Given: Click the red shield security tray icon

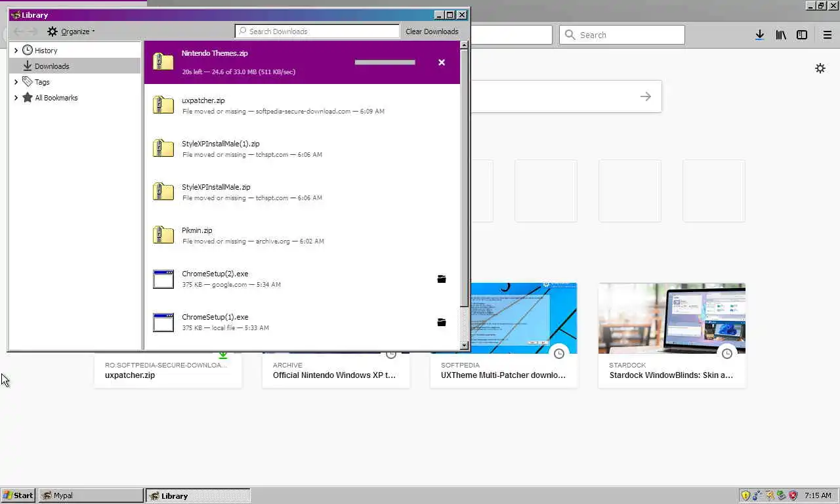Looking at the screenshot, I should tap(793, 495).
